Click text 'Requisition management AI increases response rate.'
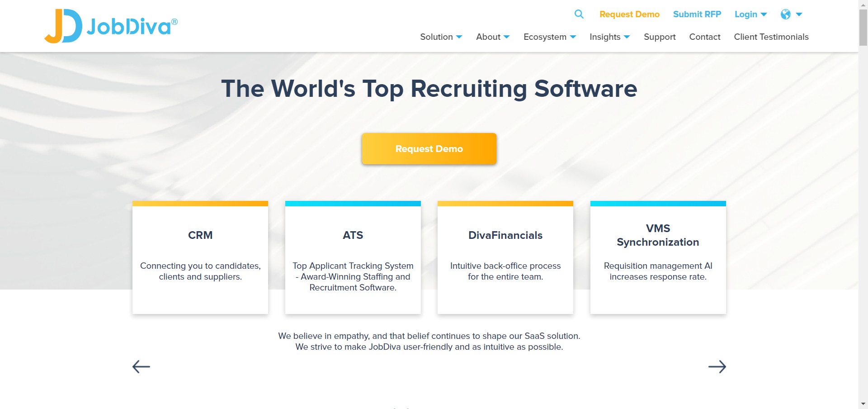The height and width of the screenshot is (409, 868). coord(658,271)
